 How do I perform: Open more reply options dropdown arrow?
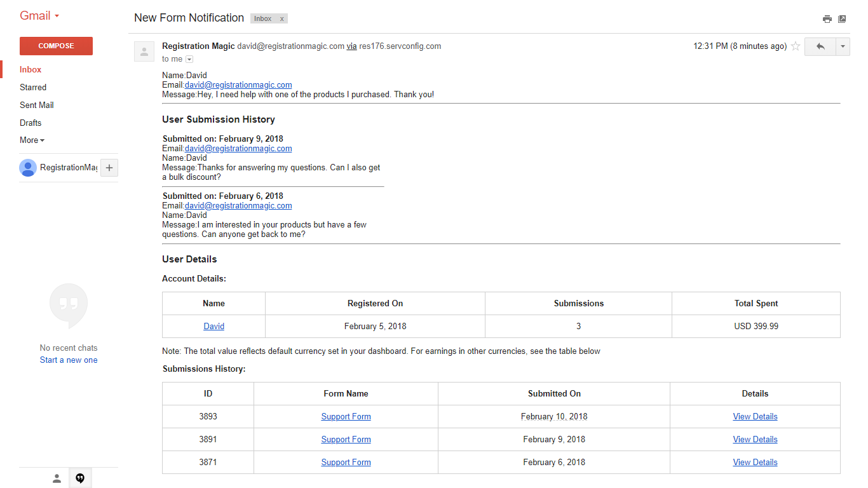pyautogui.click(x=843, y=46)
